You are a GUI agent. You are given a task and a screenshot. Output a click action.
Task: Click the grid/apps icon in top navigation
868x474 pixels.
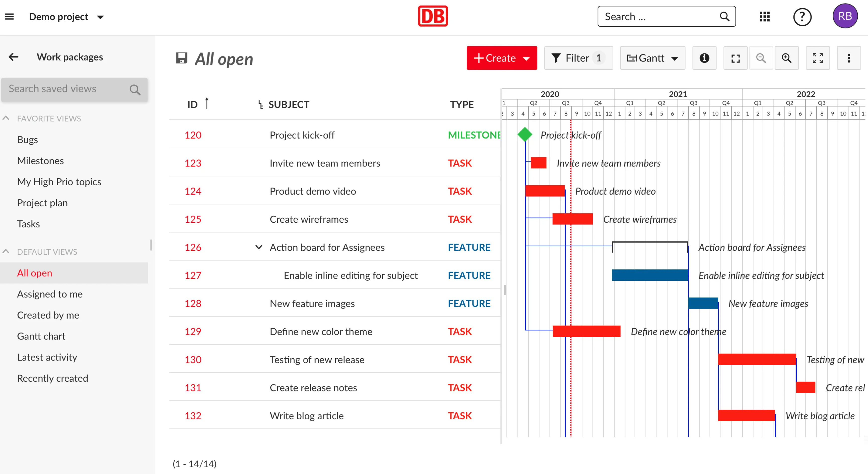tap(765, 16)
